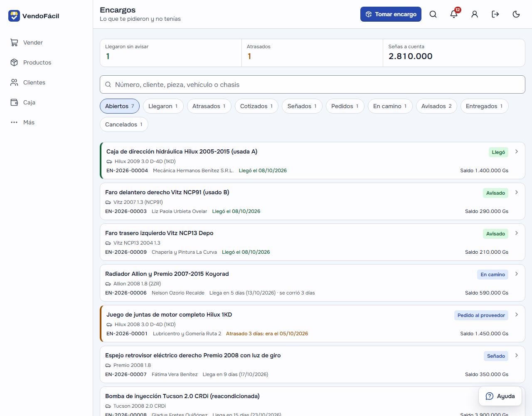Show Avisados orders

click(x=436, y=106)
